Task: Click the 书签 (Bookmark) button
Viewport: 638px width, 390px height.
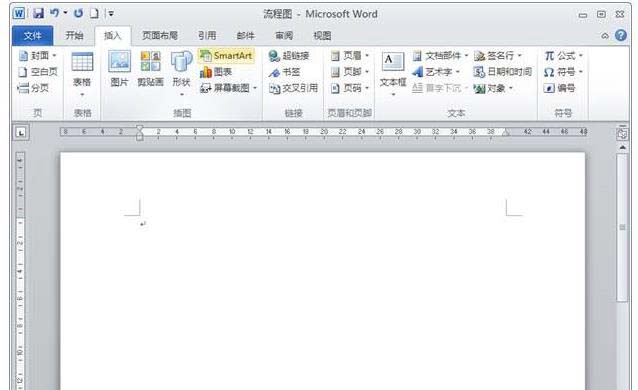Action: click(284, 72)
